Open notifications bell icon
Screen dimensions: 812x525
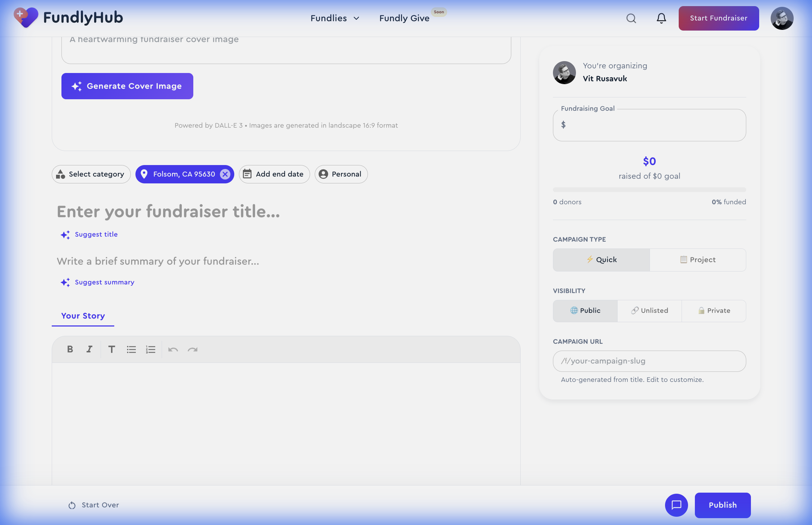coord(661,18)
